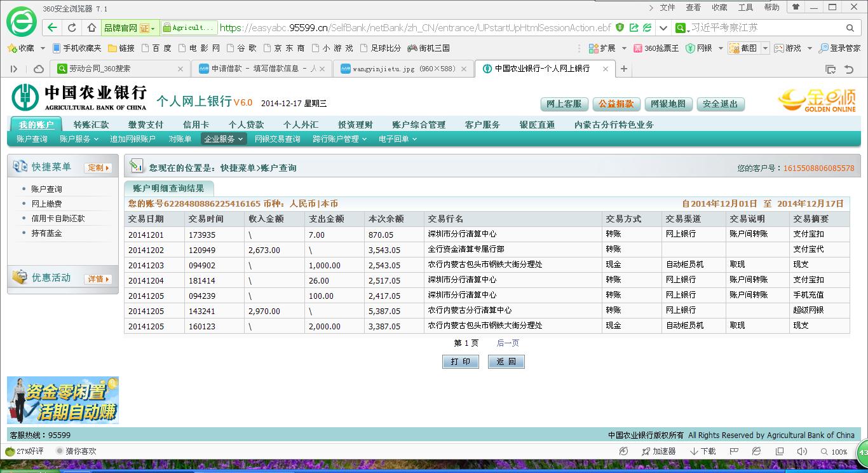Go to browser home page icon
The image size is (868, 473).
click(92, 28)
